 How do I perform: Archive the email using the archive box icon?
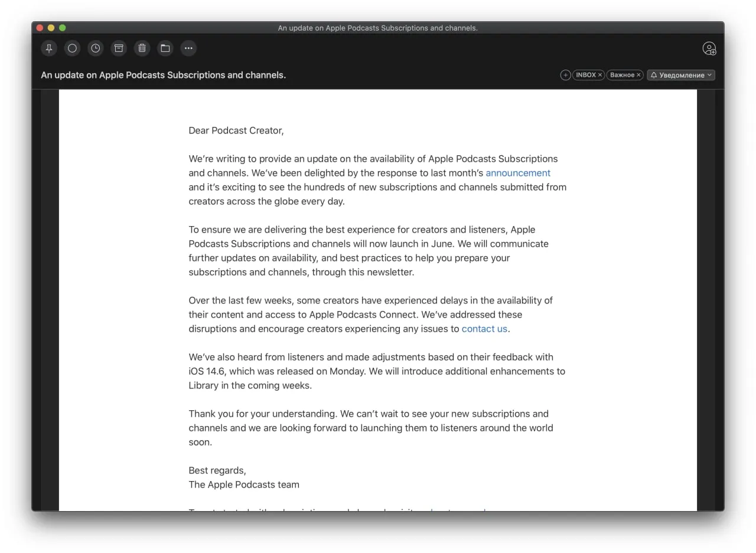point(119,48)
